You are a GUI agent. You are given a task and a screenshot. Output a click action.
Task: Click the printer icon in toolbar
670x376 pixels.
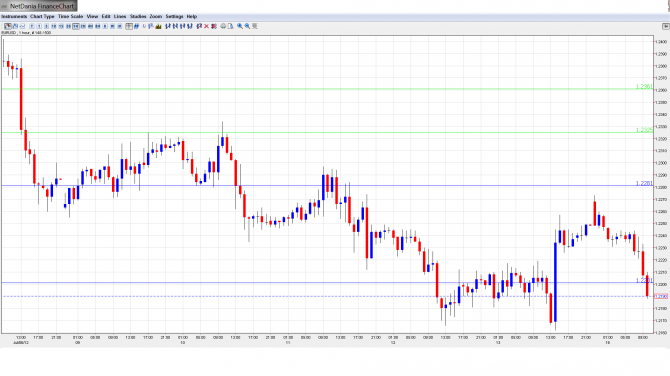(x=223, y=26)
